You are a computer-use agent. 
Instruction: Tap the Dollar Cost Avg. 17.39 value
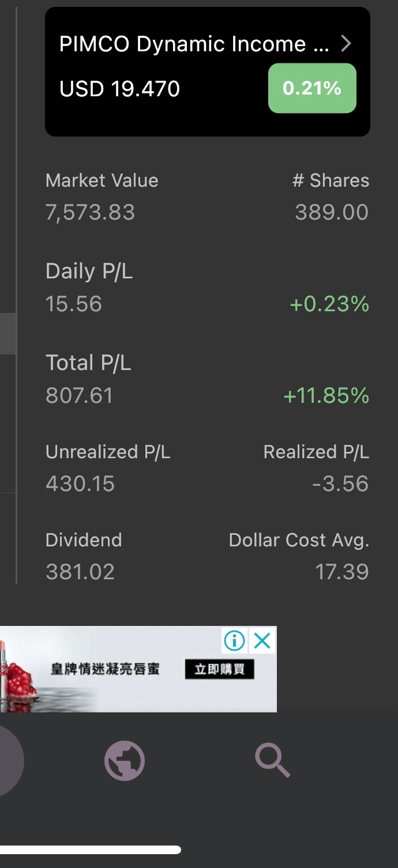pyautogui.click(x=342, y=572)
